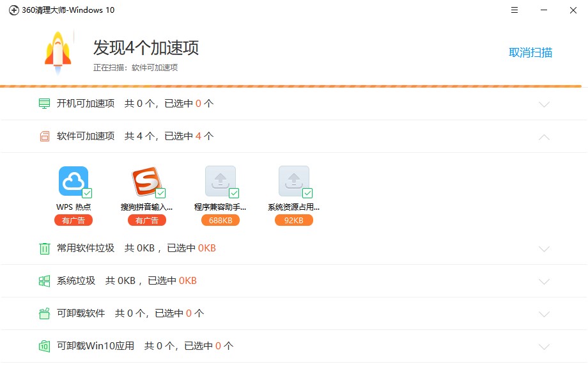
Task: Click the 360清理大师 title bar icon
Action: click(14, 10)
